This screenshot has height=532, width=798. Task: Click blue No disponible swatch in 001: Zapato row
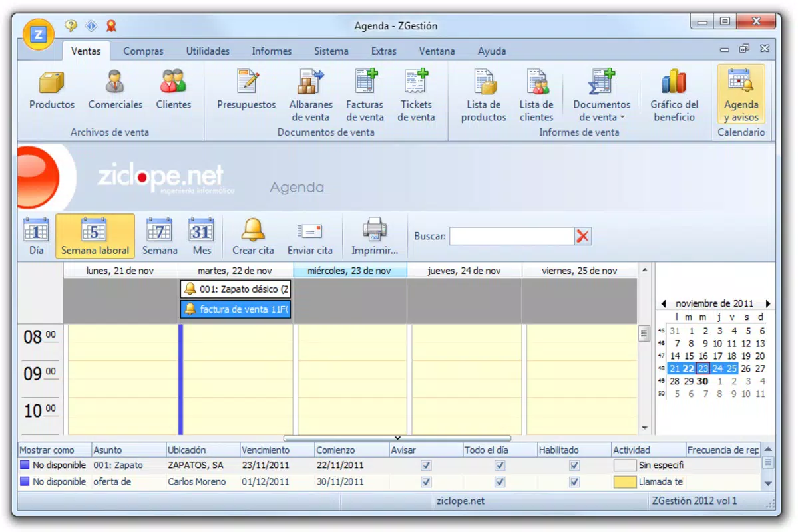(x=25, y=465)
